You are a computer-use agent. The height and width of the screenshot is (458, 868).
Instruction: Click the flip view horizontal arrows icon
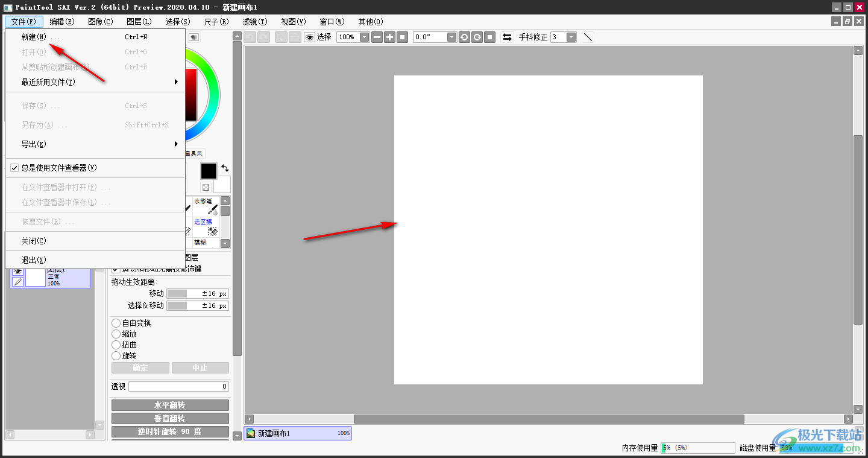coord(508,37)
